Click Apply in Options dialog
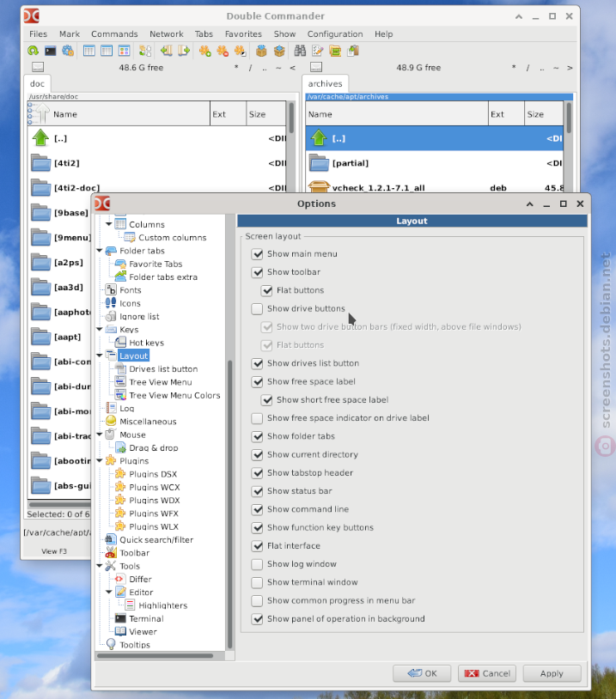Image resolution: width=616 pixels, height=699 pixels. [x=552, y=673]
